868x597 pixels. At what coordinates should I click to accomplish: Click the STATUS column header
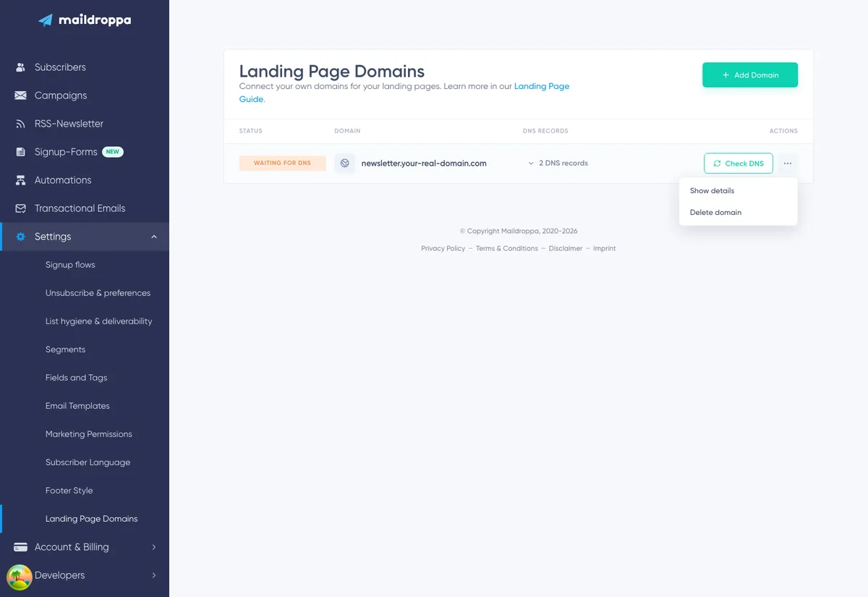(x=251, y=131)
